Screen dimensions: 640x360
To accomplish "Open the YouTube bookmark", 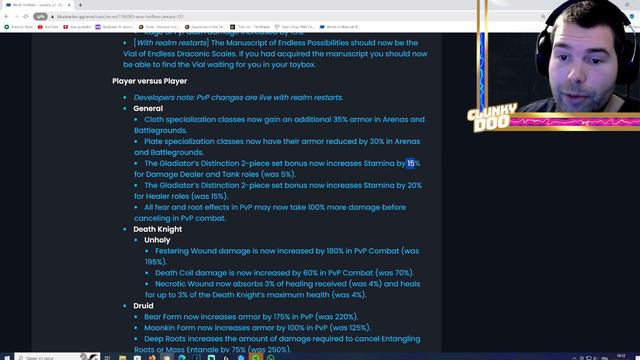I will [48, 27].
